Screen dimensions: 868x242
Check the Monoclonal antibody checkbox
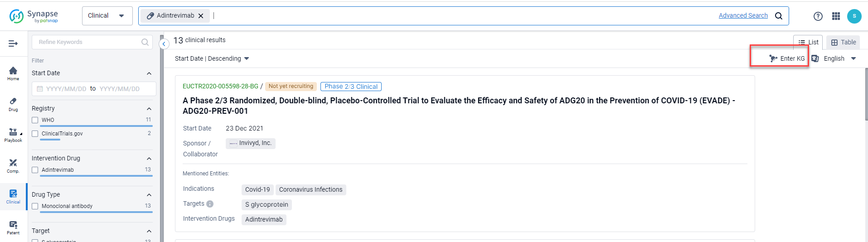(35, 206)
